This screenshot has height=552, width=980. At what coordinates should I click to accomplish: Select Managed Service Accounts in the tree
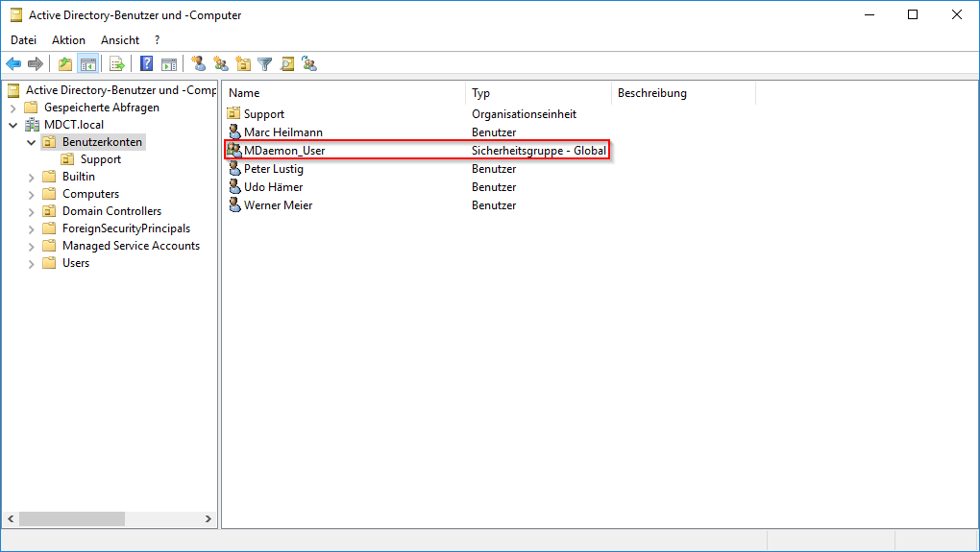(x=131, y=246)
